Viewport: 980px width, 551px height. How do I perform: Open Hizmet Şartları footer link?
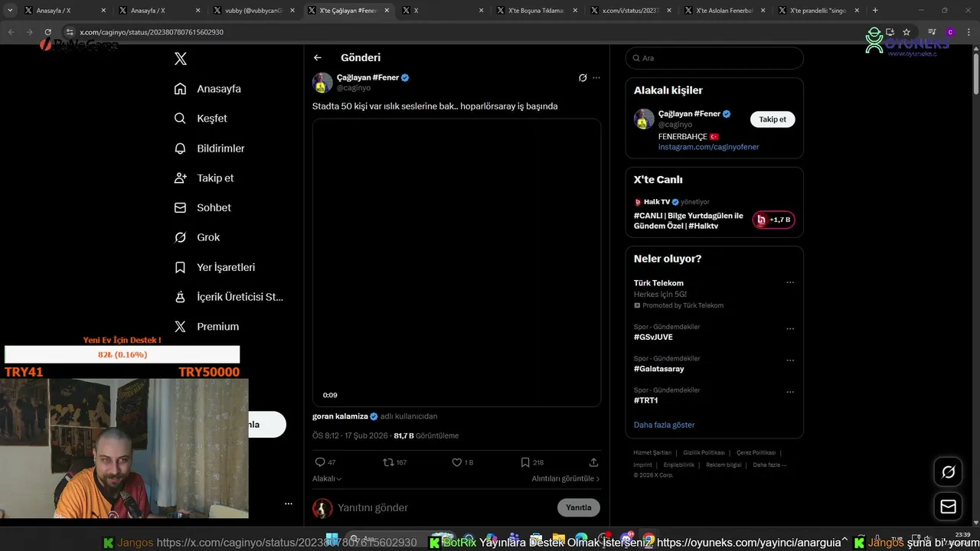[x=652, y=452]
